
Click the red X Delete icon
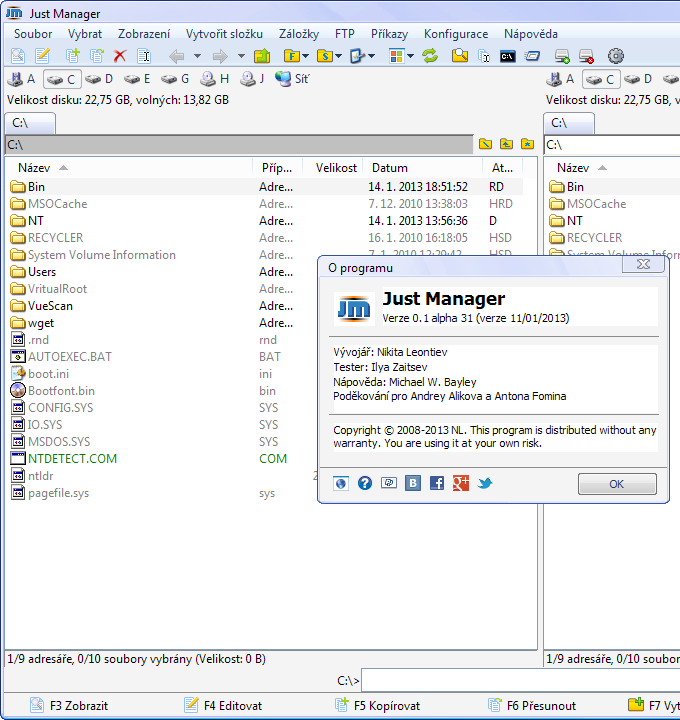coord(120,56)
